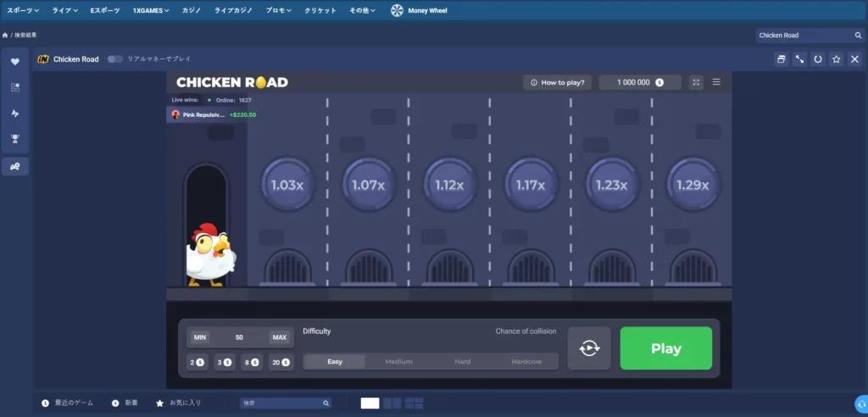This screenshot has height=417, width=868.
Task: Open the 1XGAMES dropdown
Action: 151,10
